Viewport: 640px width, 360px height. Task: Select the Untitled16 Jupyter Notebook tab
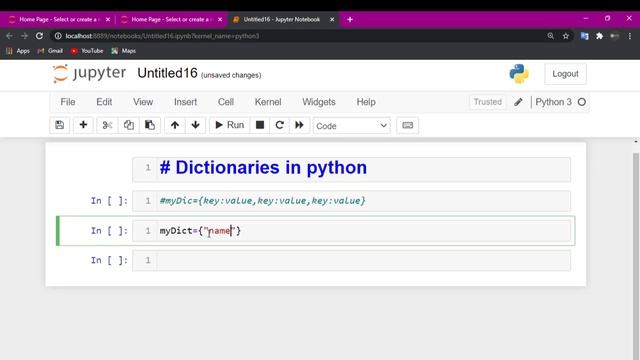coord(282,19)
